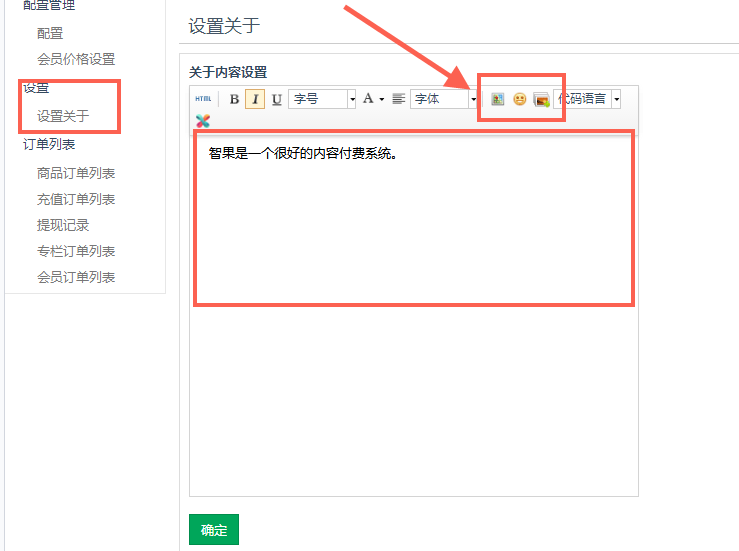
Task: Click the 订单列表 section header
Action: [x=49, y=144]
